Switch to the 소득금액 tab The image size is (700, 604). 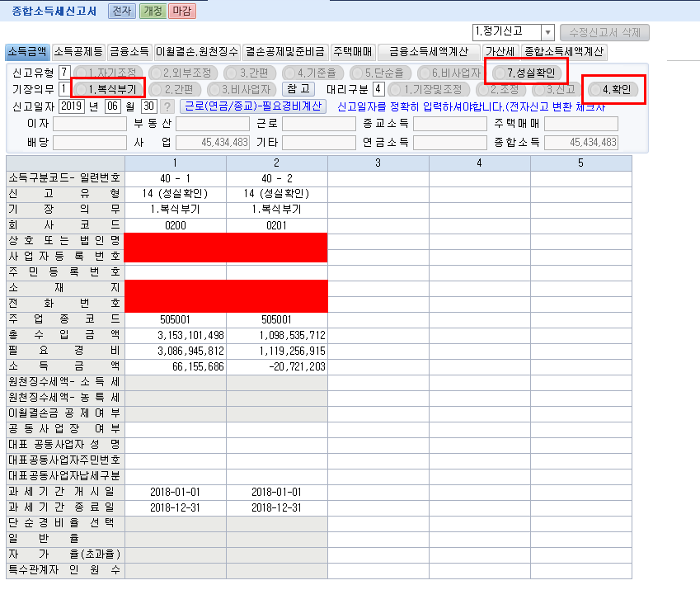click(x=27, y=52)
